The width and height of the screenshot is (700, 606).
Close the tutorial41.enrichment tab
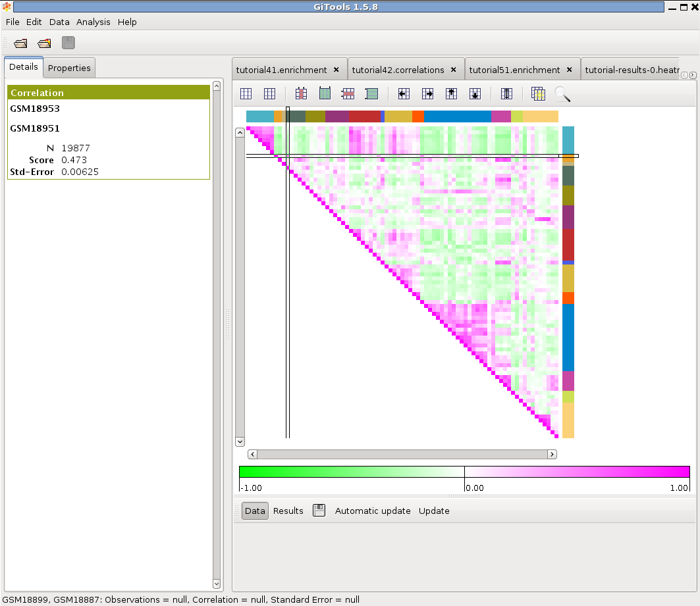(336, 70)
